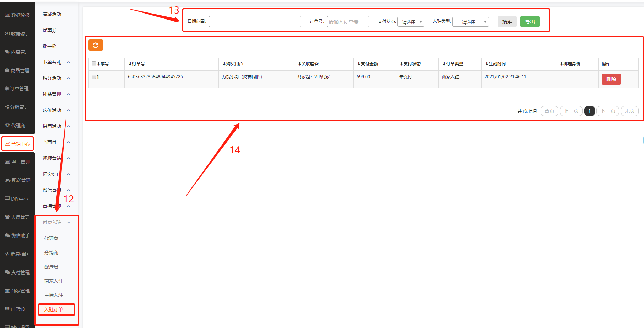This screenshot has height=328, width=644.
Task: Open 分销管理 sidebar item
Action: (17, 107)
